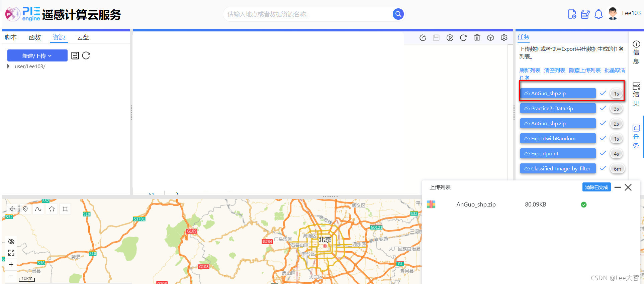Open the edit notes icon in header
644x284 pixels.
(x=585, y=14)
